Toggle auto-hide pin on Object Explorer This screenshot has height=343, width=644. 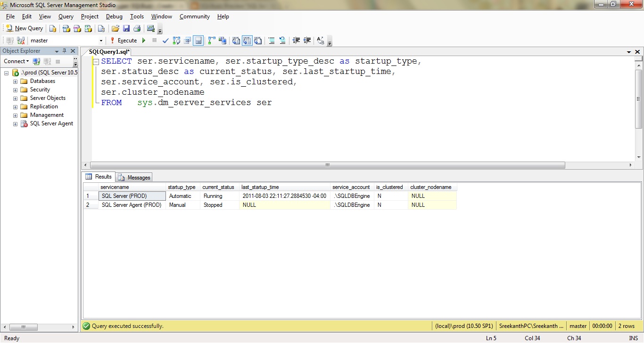65,51
